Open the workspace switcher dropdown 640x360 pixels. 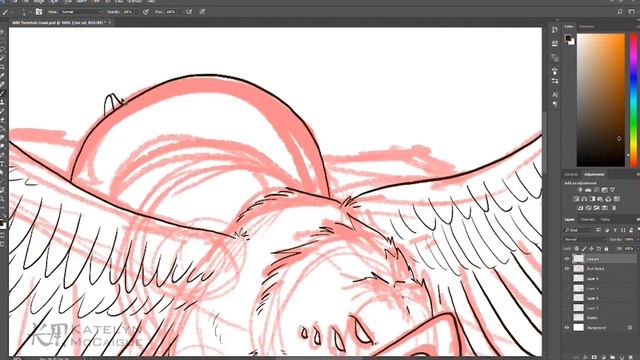coord(632,12)
